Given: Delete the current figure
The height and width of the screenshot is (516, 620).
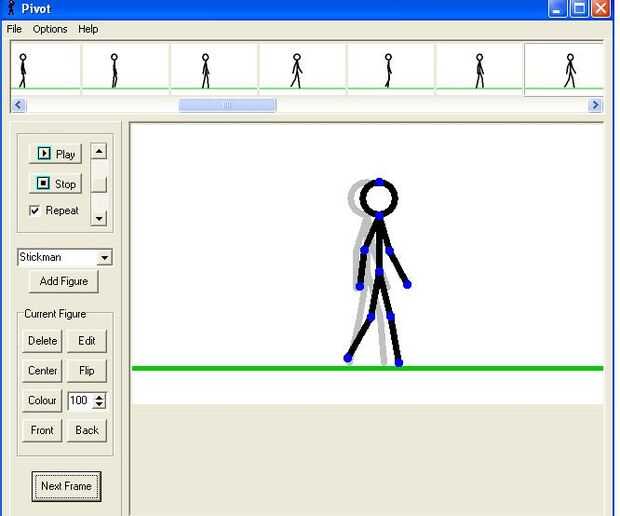Looking at the screenshot, I should [42, 341].
